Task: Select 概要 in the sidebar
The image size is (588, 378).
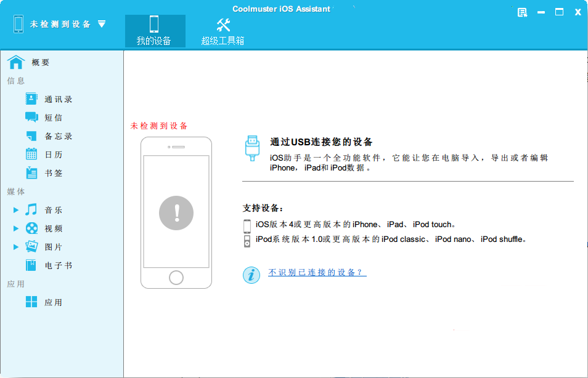Action: pyautogui.click(x=41, y=63)
